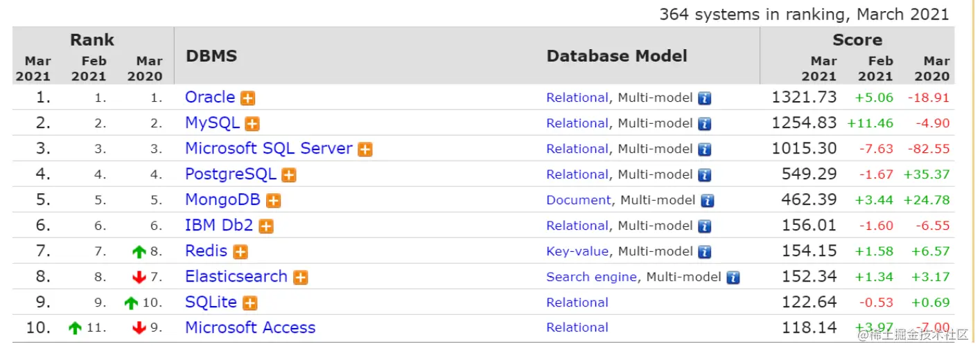Image resolution: width=980 pixels, height=353 pixels.
Task: Open info icon in Microsoft SQL Server row
Action: point(704,150)
